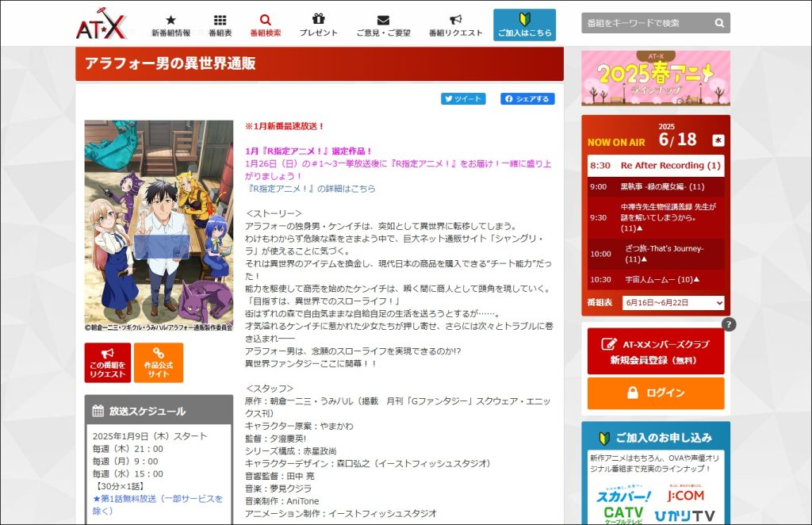The height and width of the screenshot is (525, 812).
Task: Click the red icon beside the 6/18 date
Action: pyautogui.click(x=718, y=139)
